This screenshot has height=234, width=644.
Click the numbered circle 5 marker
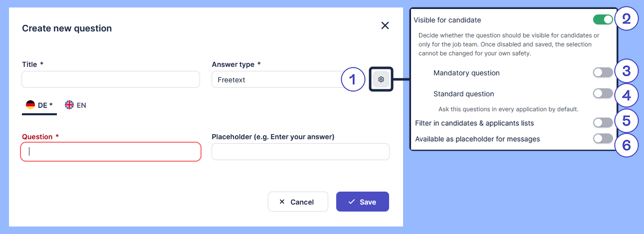(627, 121)
